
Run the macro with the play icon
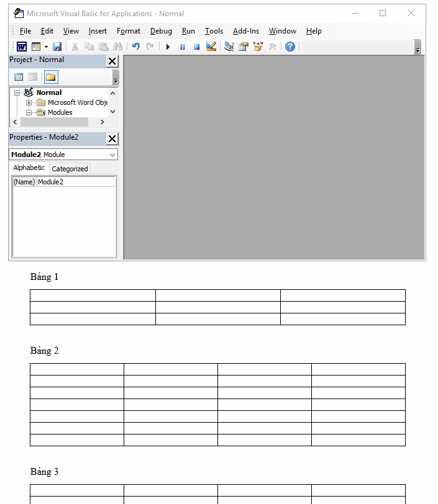tap(168, 47)
